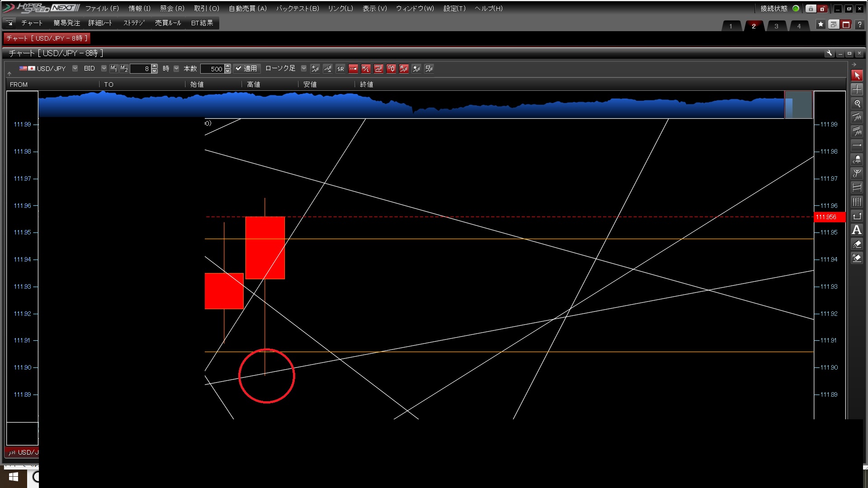Open the BID price type dropdown
Viewport: 868px width, 488px height.
coord(104,69)
